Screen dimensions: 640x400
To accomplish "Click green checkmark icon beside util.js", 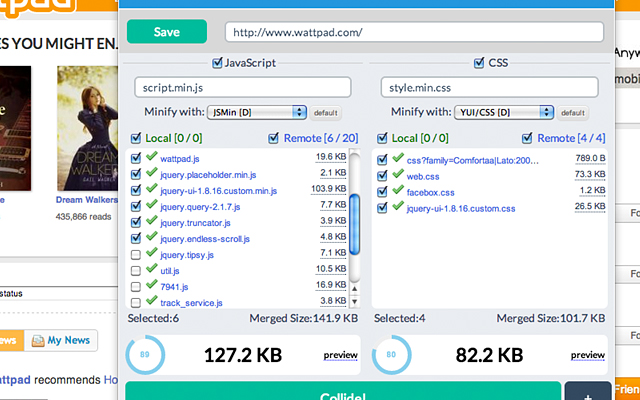I will pos(152,268).
